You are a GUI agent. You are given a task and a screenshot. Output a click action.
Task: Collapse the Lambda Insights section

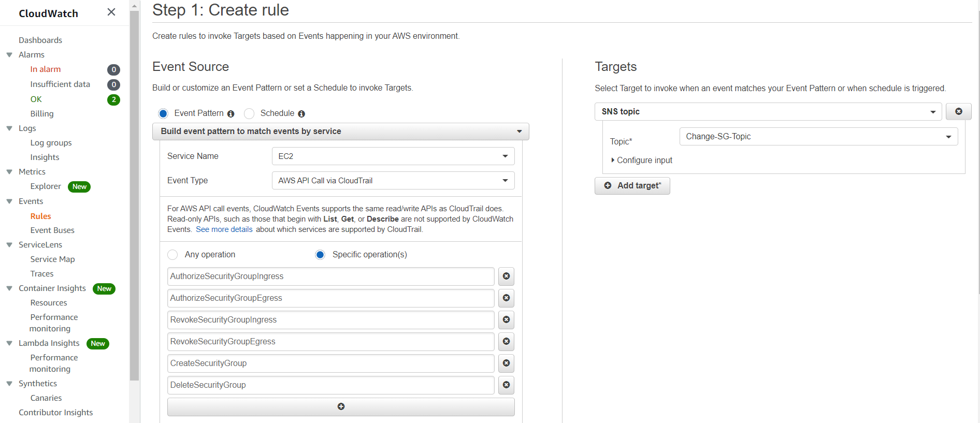[9, 343]
